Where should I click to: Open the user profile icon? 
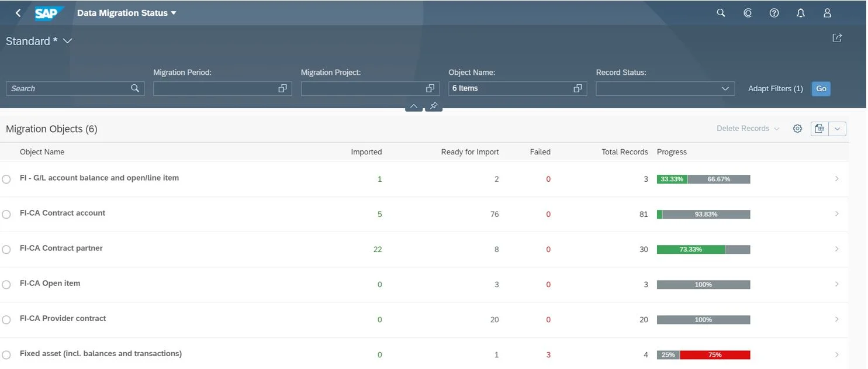click(827, 13)
